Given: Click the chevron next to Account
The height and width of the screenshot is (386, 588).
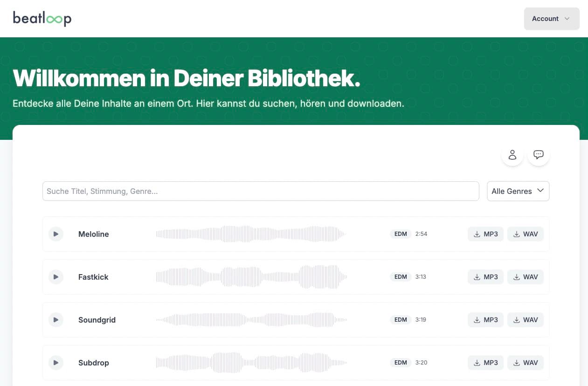Looking at the screenshot, I should tap(567, 19).
